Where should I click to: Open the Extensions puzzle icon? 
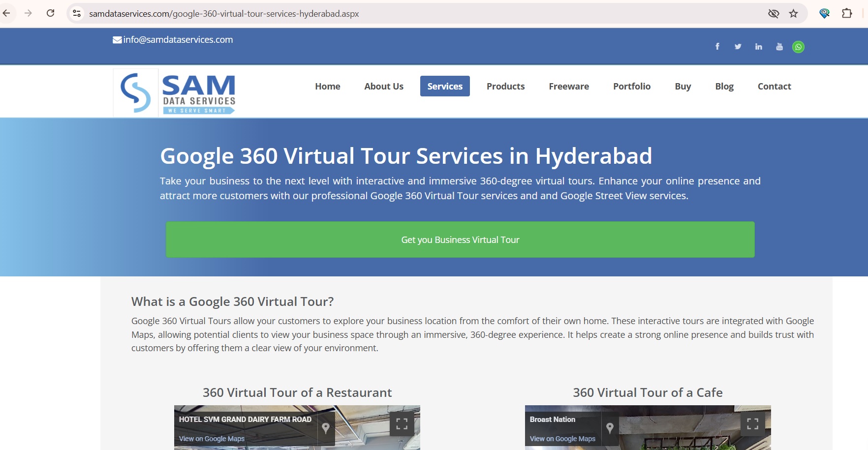coord(847,14)
